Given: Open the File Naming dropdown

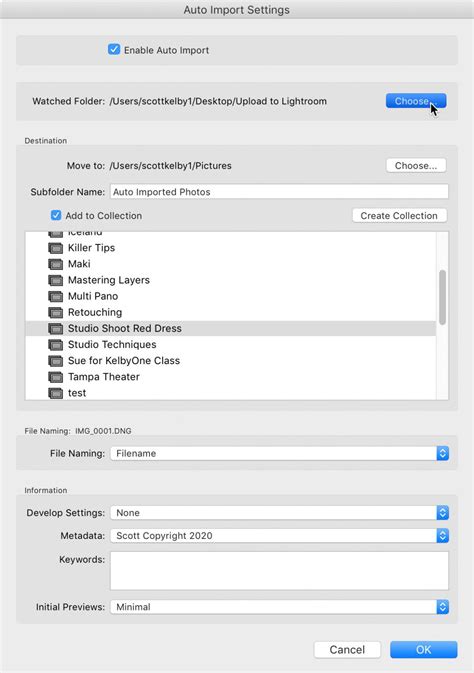Looking at the screenshot, I should (280, 453).
